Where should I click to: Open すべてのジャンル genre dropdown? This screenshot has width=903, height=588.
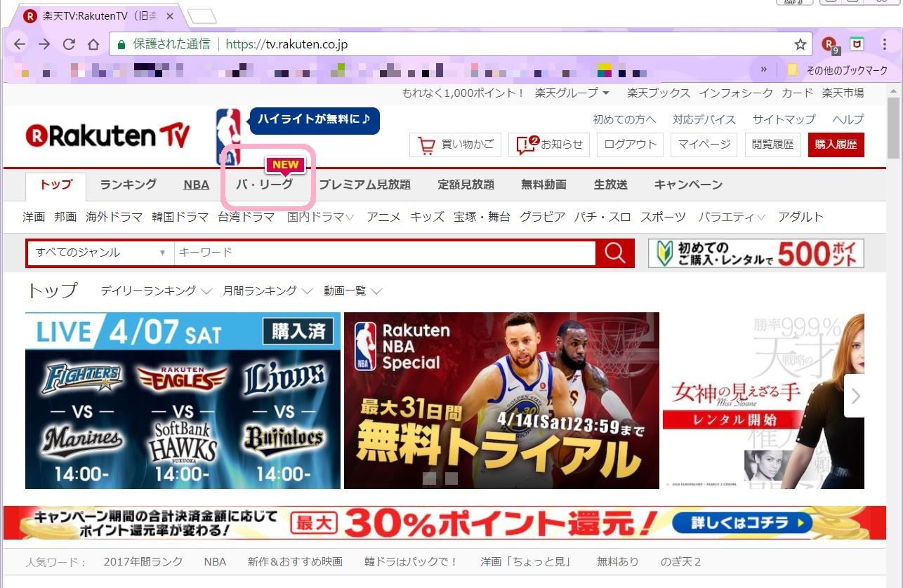point(100,253)
